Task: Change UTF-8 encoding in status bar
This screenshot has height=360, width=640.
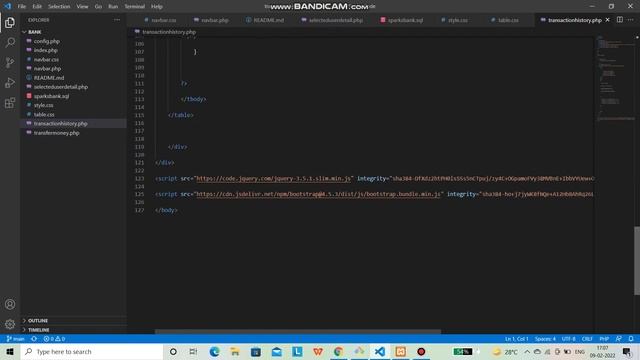Action: tap(568, 339)
